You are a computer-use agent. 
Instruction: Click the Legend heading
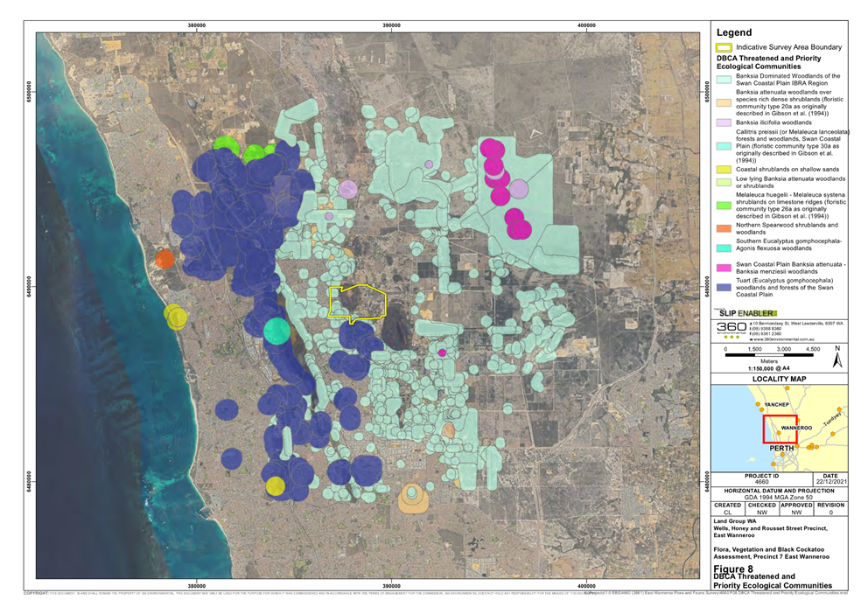pos(734,32)
